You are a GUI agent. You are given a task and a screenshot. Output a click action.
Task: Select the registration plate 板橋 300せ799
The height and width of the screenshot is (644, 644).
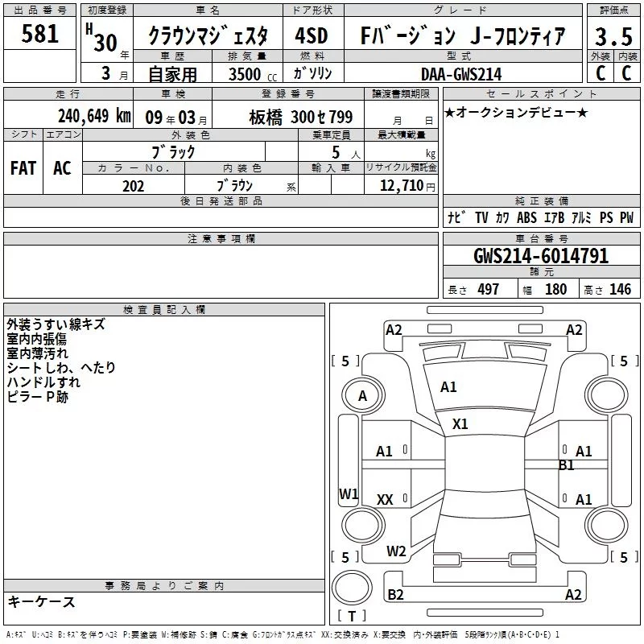[x=300, y=118]
